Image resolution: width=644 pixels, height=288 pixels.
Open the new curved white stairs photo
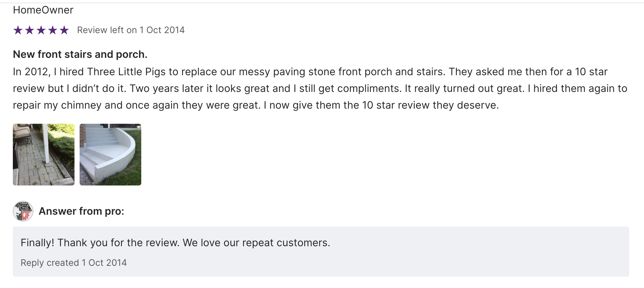tap(110, 155)
